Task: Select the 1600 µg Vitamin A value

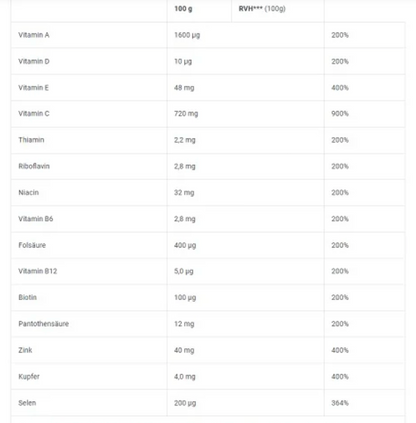Action: (x=187, y=35)
